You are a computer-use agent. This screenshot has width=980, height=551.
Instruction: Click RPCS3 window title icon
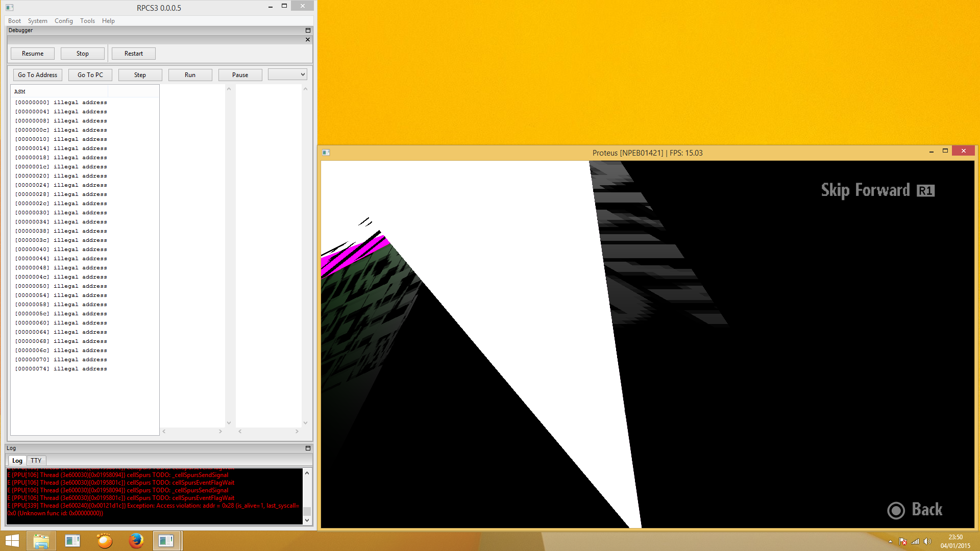[x=9, y=8]
